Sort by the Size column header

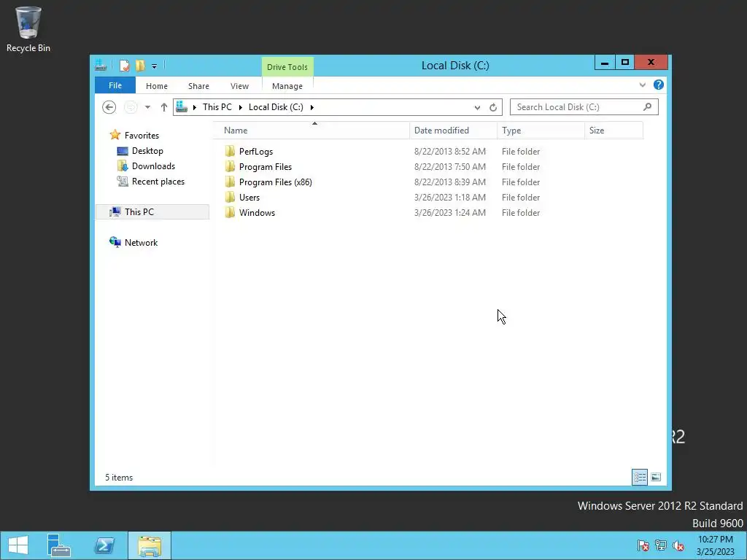(x=614, y=131)
